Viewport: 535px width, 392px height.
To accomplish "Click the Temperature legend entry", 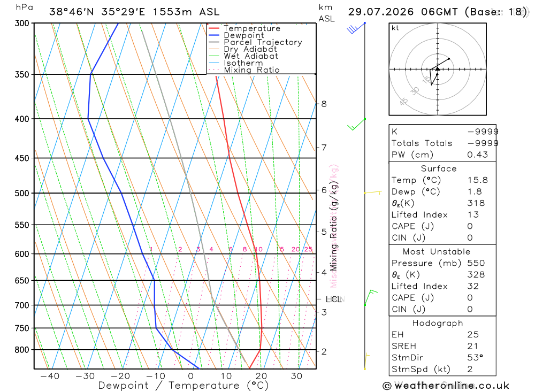I will point(252,28).
